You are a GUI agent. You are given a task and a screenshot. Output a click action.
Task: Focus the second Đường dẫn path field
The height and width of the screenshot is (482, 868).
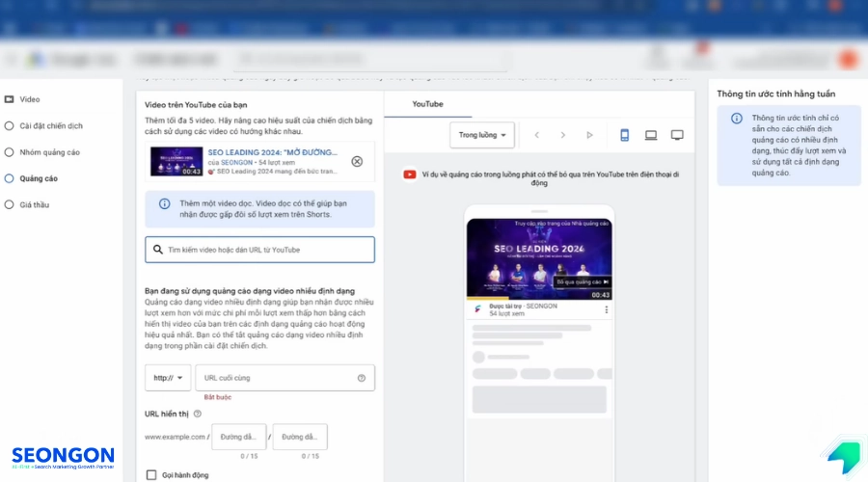pos(300,438)
